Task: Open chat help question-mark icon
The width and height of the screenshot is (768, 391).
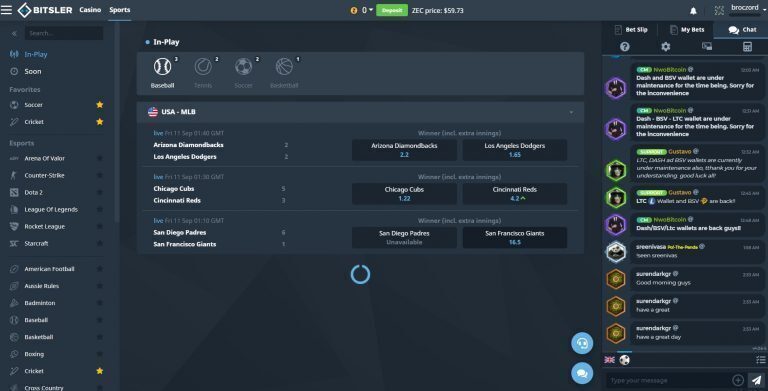Action: pos(624,47)
